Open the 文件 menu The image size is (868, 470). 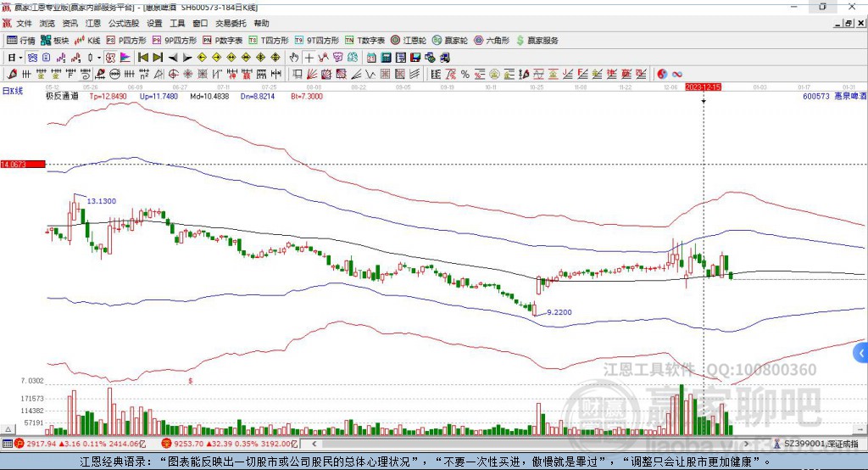[x=25, y=23]
